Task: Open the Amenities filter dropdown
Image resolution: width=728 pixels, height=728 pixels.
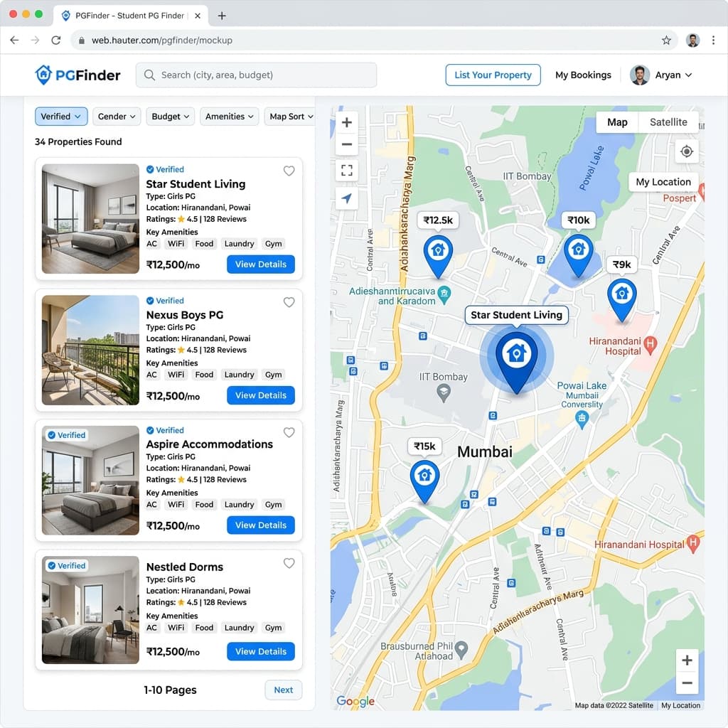Action: (230, 117)
